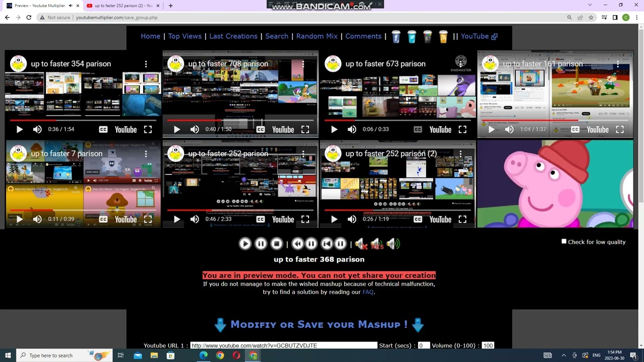
Task: Open the RSS feed cup icon
Action: [443, 37]
